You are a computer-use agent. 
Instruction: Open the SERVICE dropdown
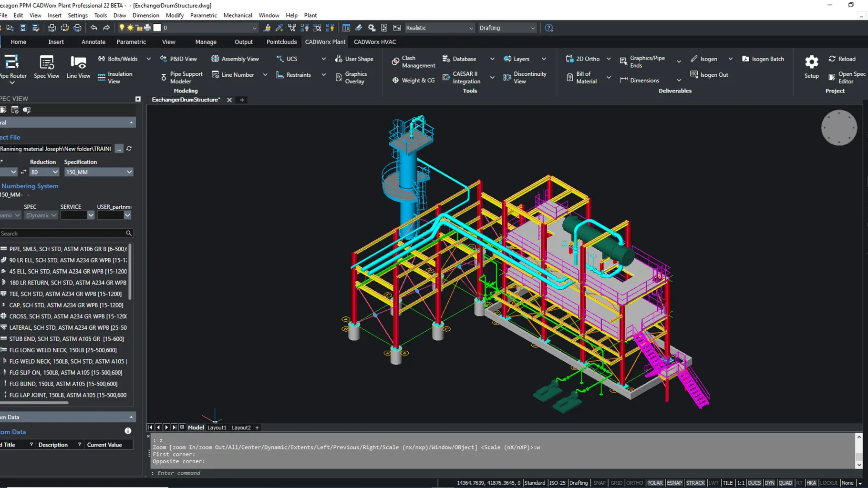click(77, 215)
